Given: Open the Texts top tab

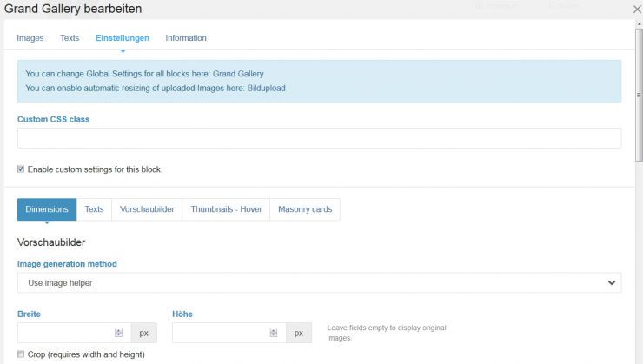Looking at the screenshot, I should [x=70, y=38].
